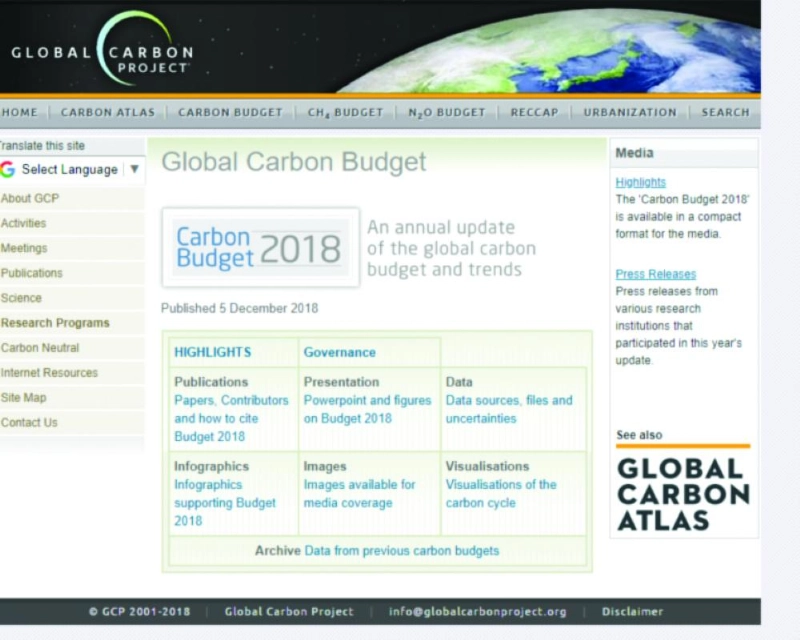Select Research Programs in the sidebar

pyautogui.click(x=55, y=323)
